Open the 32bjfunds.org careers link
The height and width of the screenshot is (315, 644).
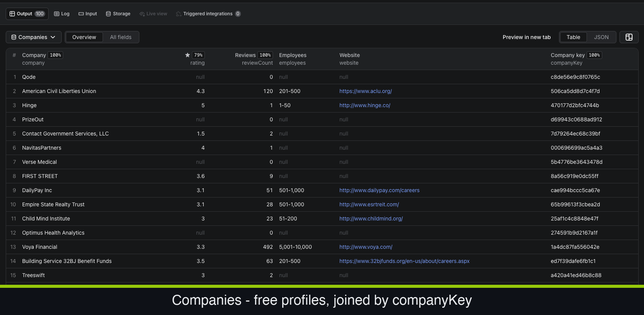(404, 261)
